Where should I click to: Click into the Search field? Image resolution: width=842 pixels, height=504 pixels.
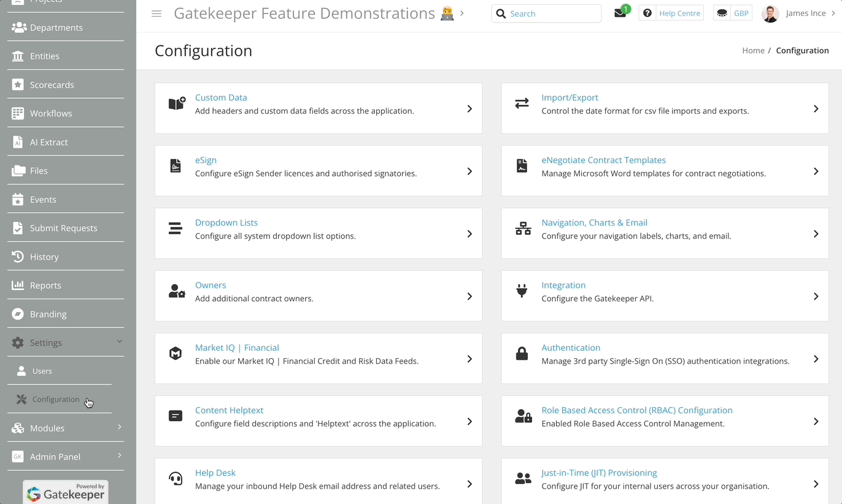[546, 13]
